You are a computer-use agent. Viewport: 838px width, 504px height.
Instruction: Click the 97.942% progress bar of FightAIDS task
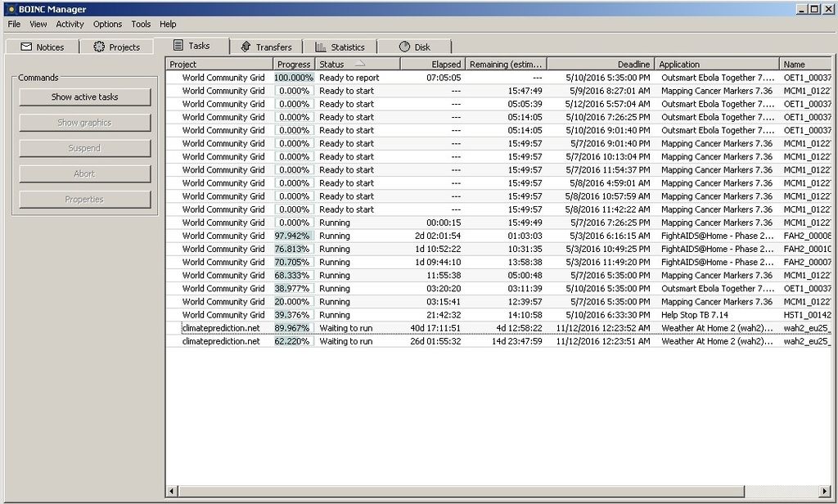[x=293, y=236]
